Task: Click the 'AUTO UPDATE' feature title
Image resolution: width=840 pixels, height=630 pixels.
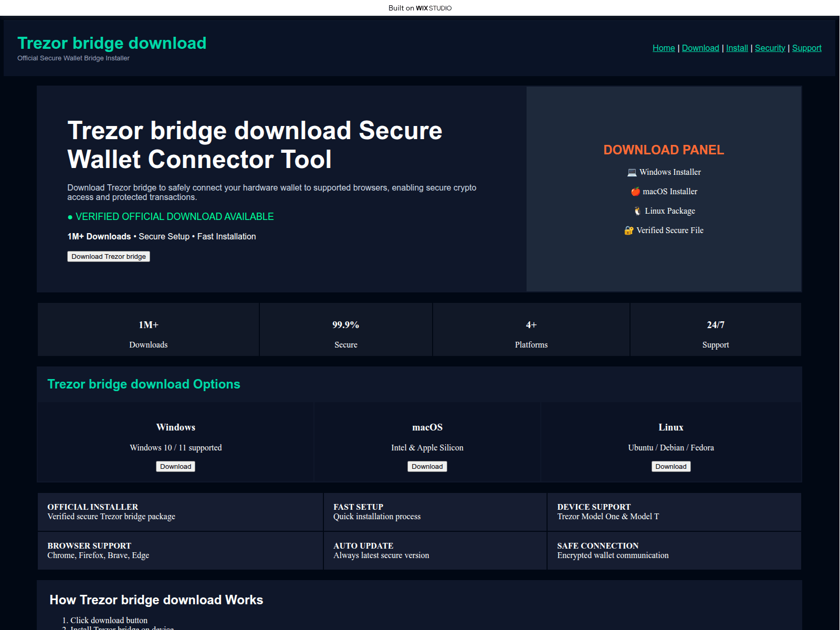Action: point(363,546)
